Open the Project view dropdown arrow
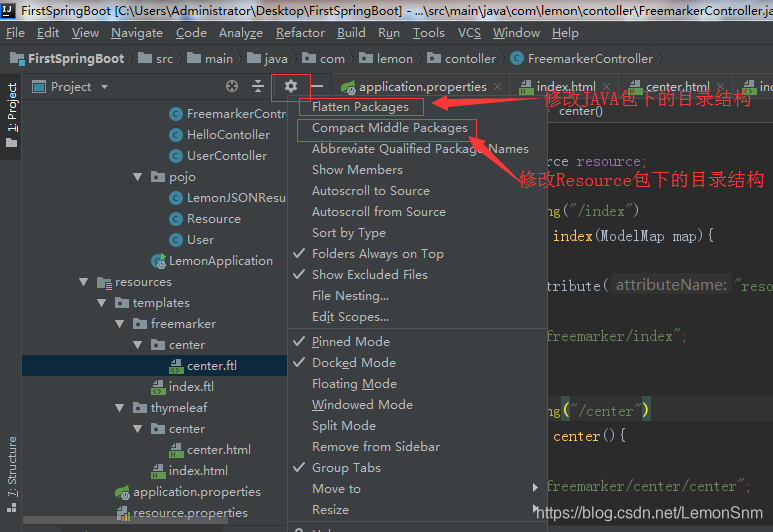Image resolution: width=773 pixels, height=532 pixels. pos(104,87)
